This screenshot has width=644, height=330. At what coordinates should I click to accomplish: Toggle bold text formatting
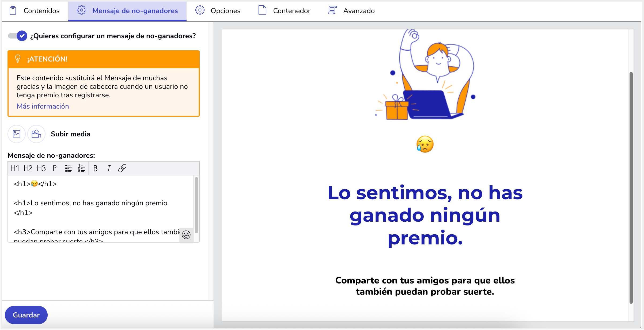pos(95,168)
